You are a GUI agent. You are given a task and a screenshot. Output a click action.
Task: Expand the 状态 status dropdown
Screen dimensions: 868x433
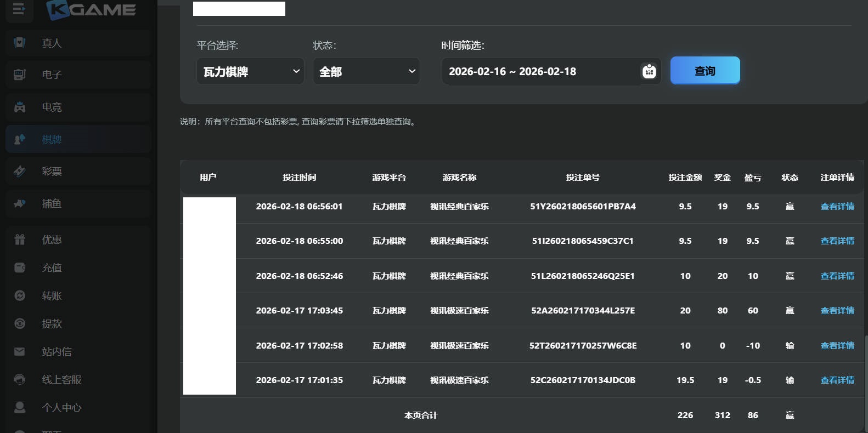point(366,71)
